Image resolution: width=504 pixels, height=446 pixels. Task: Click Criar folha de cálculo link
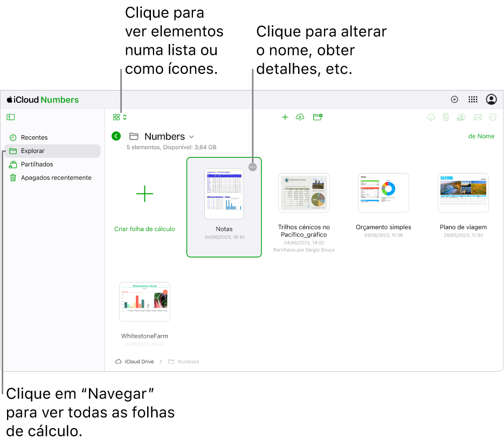tap(144, 229)
